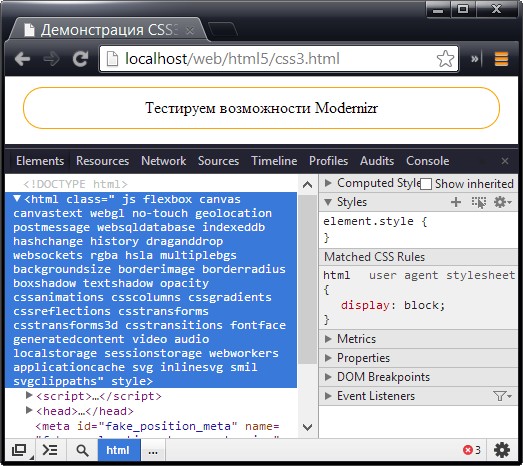Open the Resources panel tab
This screenshot has height=466, width=523.
coord(102,161)
